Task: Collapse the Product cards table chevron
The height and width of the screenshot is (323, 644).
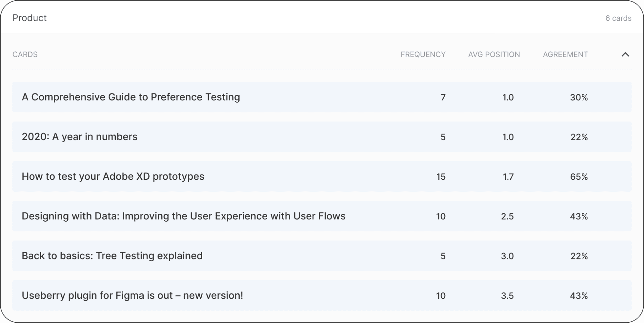Action: pyautogui.click(x=625, y=54)
